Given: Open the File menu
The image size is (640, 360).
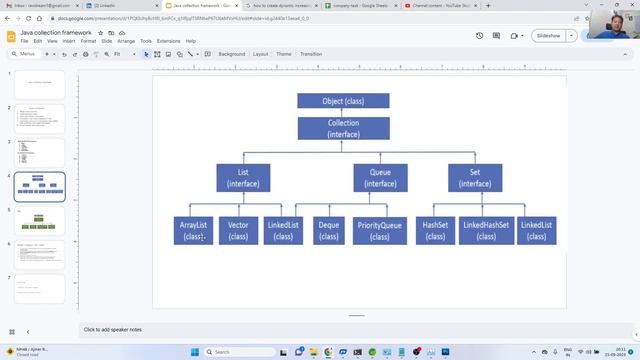Looking at the screenshot, I should (24, 41).
